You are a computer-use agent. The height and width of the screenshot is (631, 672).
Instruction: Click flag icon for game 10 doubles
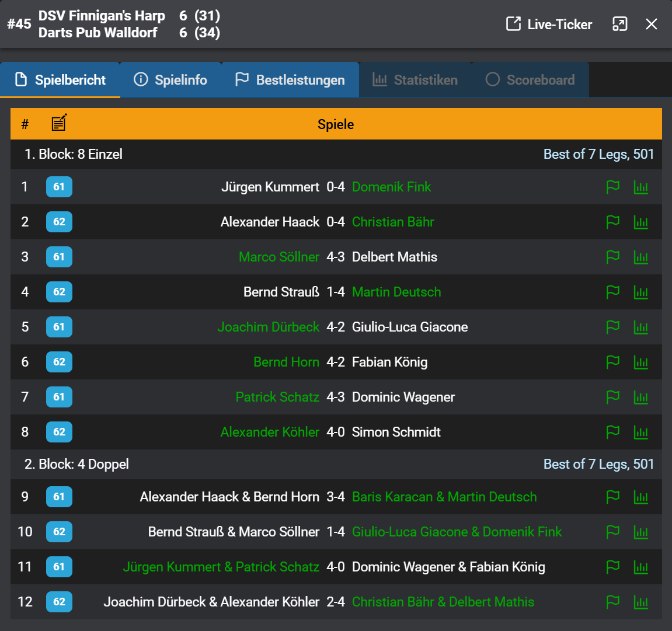(x=612, y=532)
